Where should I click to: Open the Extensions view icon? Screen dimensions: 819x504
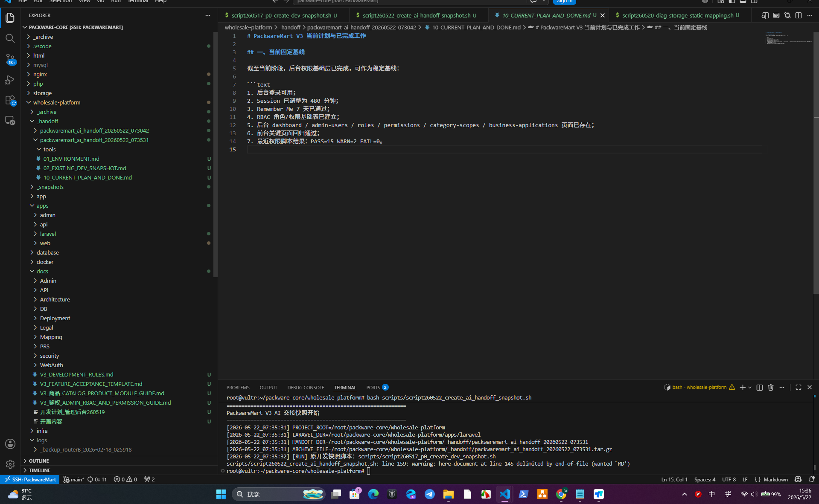pyautogui.click(x=10, y=100)
